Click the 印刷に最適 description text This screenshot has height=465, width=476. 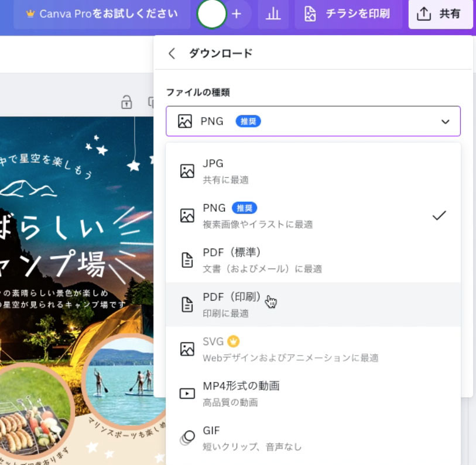point(225,314)
